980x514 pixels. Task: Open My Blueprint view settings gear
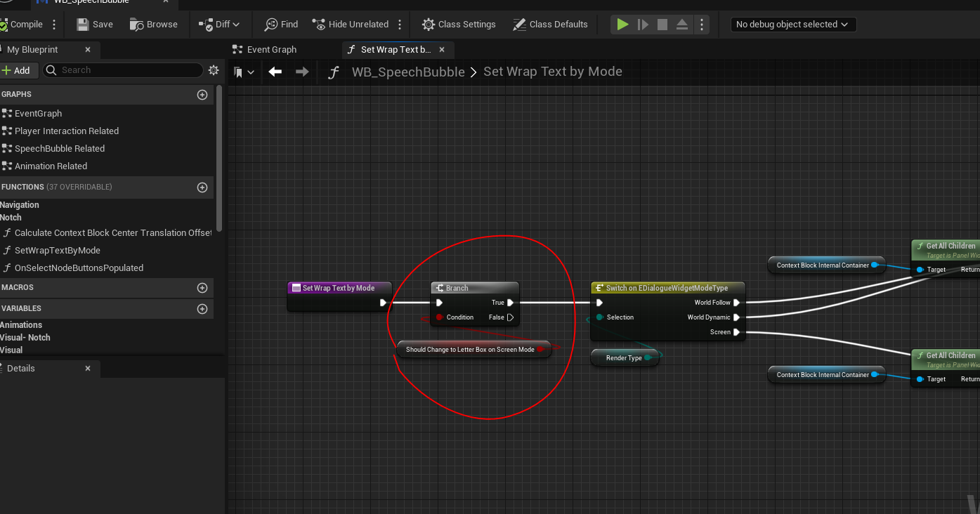click(214, 70)
